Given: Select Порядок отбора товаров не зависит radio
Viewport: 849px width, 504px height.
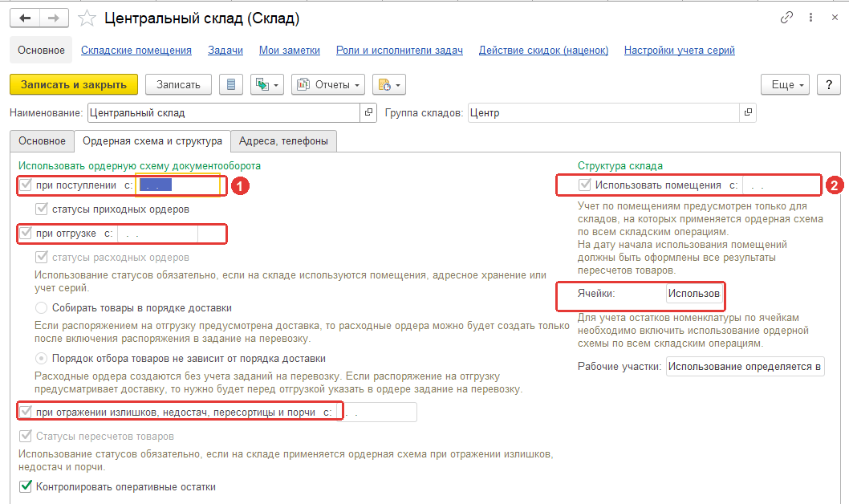Looking at the screenshot, I should coord(41,359).
